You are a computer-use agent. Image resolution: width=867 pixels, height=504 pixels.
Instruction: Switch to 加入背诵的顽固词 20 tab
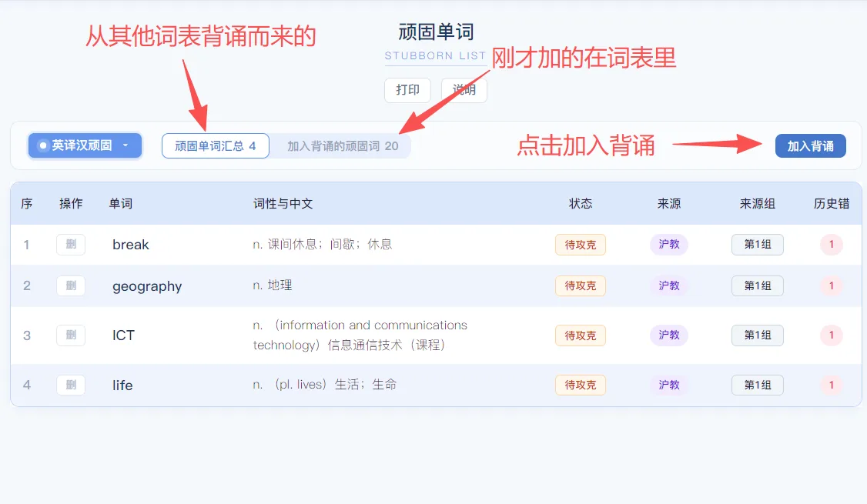click(343, 146)
